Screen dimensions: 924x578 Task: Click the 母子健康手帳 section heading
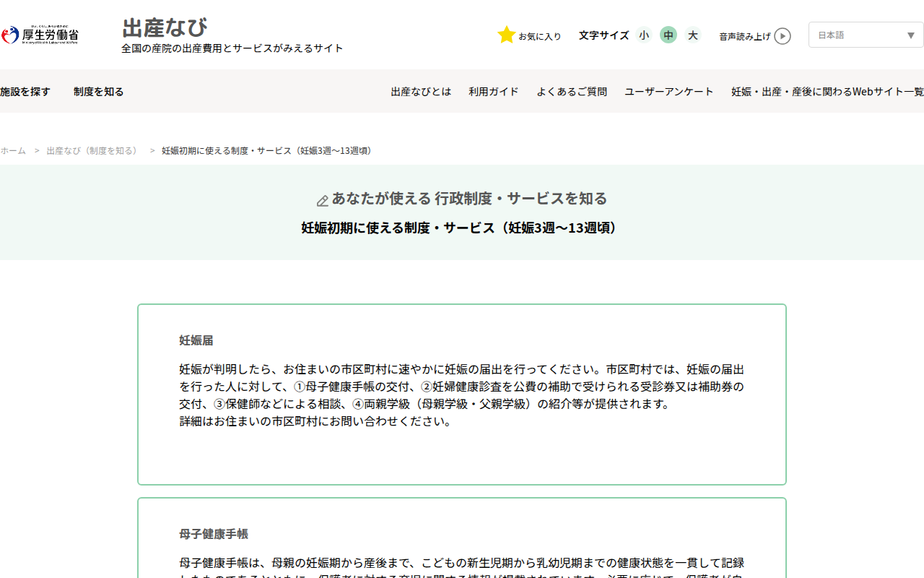pos(214,534)
